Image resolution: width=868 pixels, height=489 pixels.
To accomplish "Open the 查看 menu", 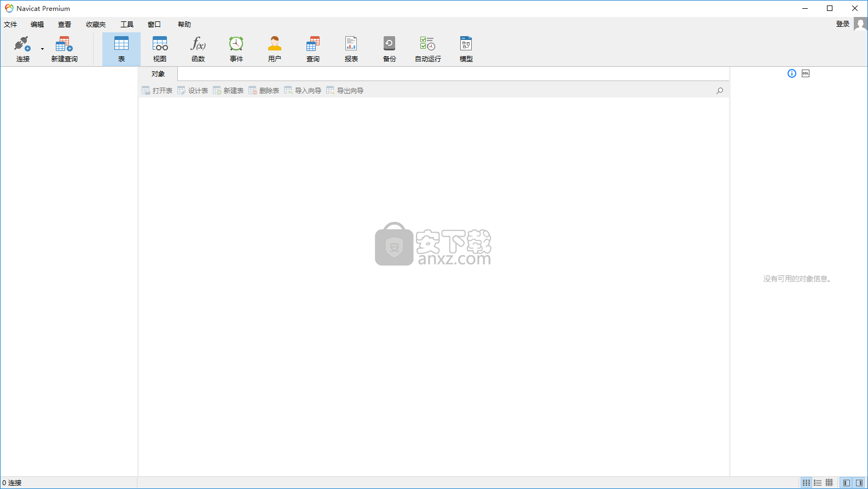I will pos(65,25).
